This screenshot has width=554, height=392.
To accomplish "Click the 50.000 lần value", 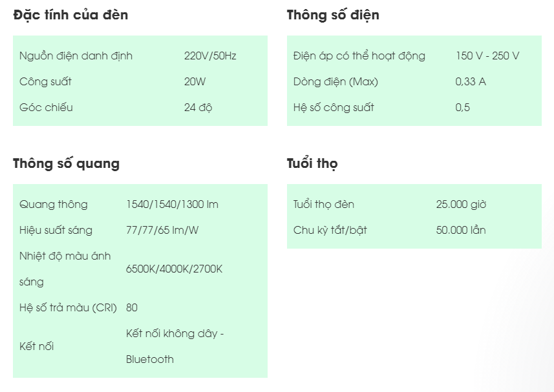I will (461, 230).
